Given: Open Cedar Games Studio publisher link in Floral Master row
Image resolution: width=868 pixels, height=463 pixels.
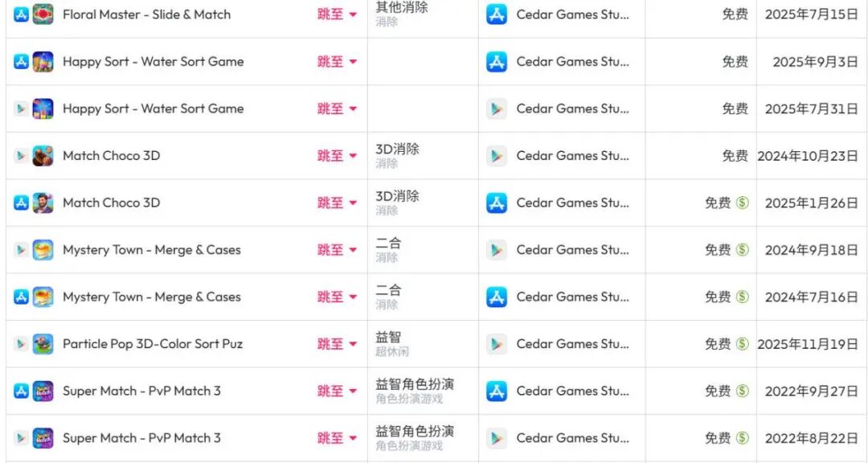Looking at the screenshot, I should 573,14.
